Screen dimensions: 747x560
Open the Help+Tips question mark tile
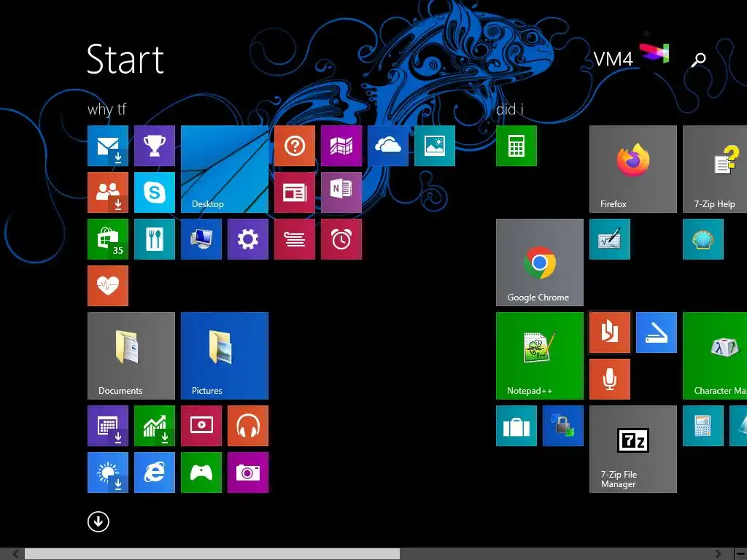295,146
